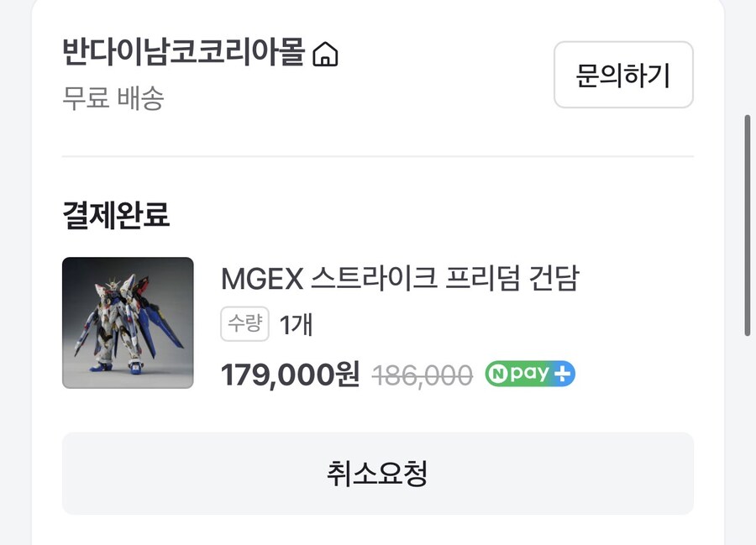Click the green N icon in the Npay badge
Viewport: 756px width, 545px height.
(x=499, y=373)
